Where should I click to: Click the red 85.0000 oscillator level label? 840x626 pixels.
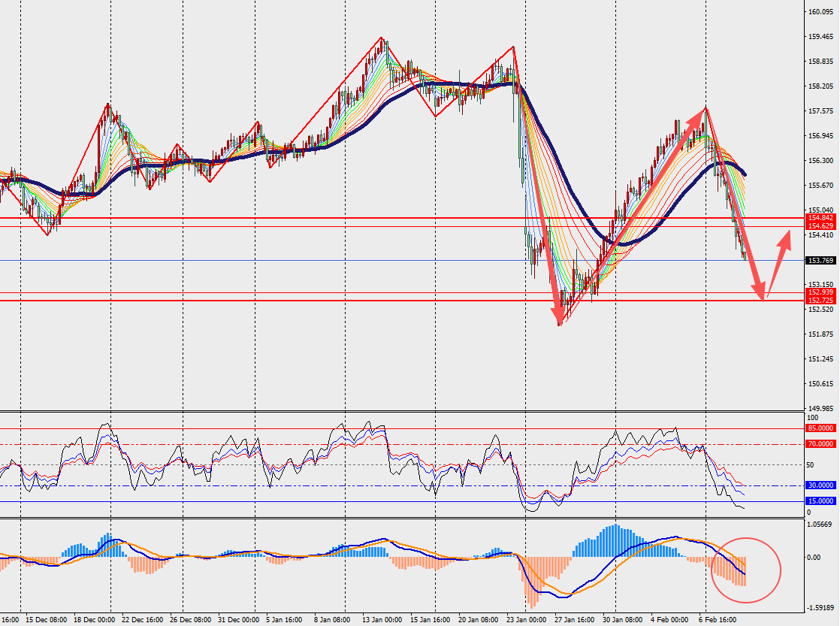point(820,428)
